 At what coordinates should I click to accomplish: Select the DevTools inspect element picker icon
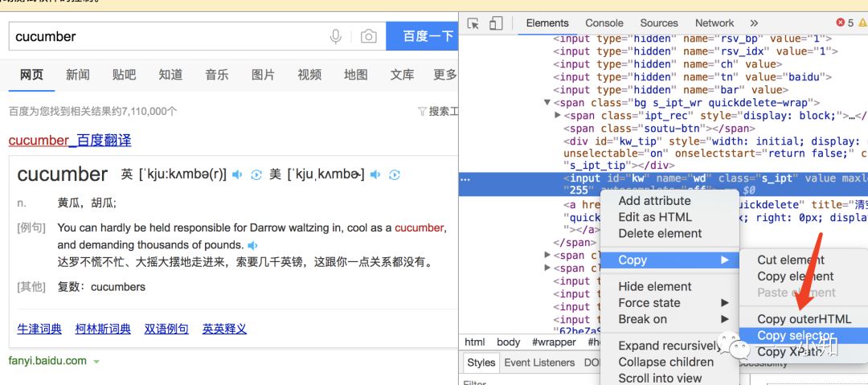click(473, 23)
